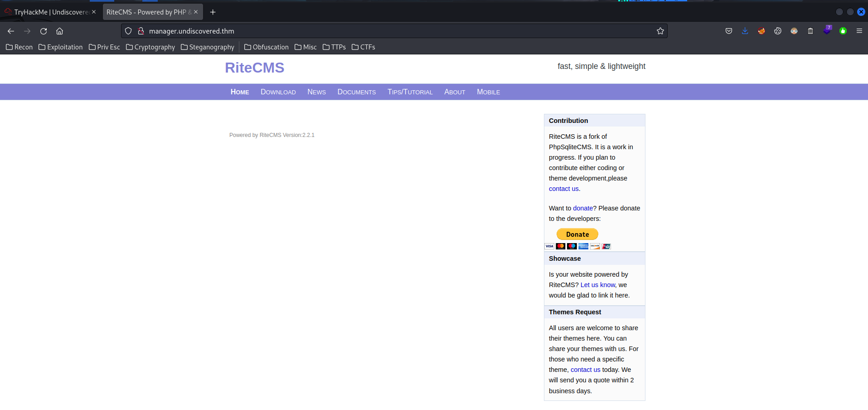Click the fast, simple & lightweight tagline

pos(601,66)
